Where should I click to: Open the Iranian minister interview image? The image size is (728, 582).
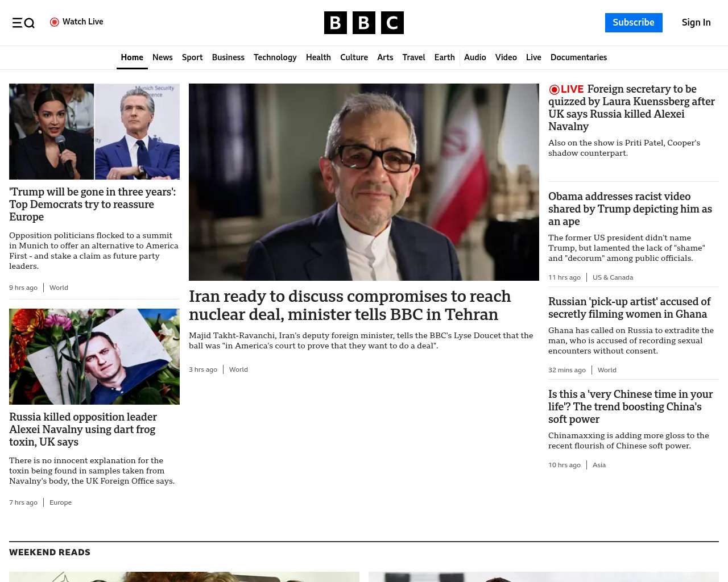[x=364, y=182]
